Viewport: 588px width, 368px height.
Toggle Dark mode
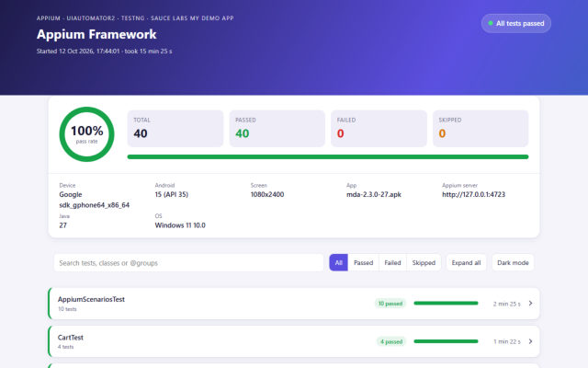(x=513, y=263)
